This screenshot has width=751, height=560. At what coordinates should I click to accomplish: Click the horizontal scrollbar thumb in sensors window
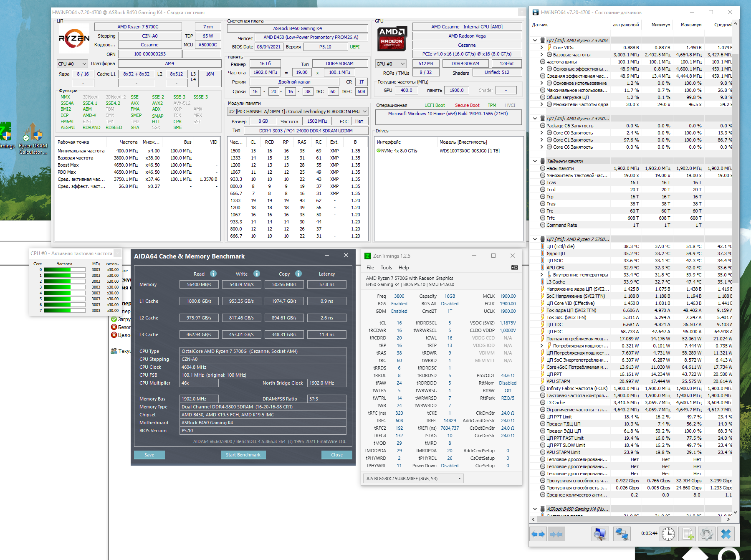[629, 519]
